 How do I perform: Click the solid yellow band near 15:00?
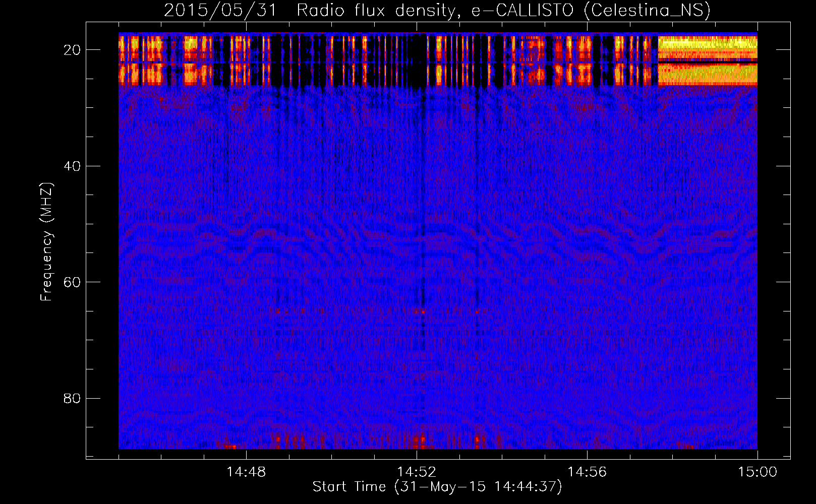[708, 60]
